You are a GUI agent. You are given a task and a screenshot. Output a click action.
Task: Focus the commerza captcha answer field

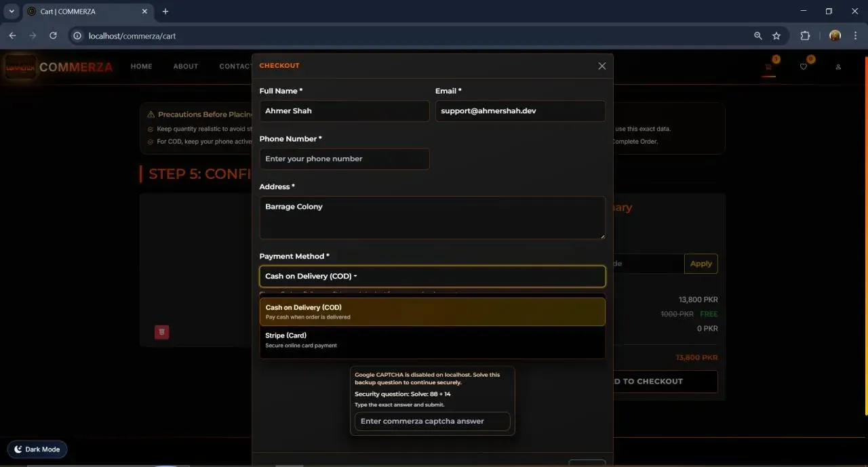tap(432, 421)
